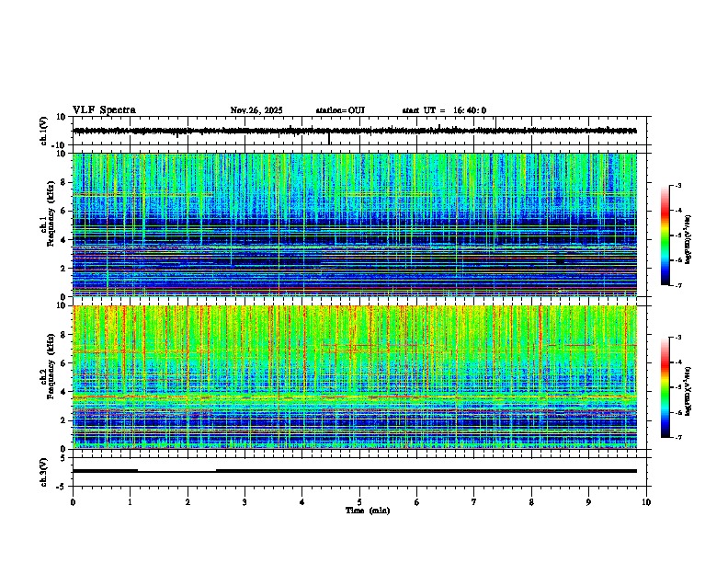Click the ch.2 spectrogram color scale bar
Viewport: 728px width, 563px height.
[665, 387]
